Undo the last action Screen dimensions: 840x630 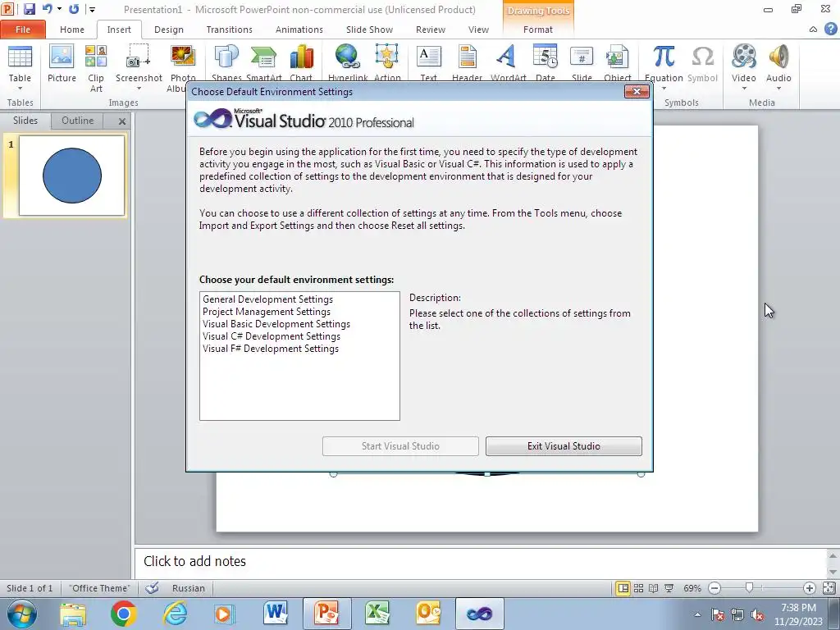47,9
